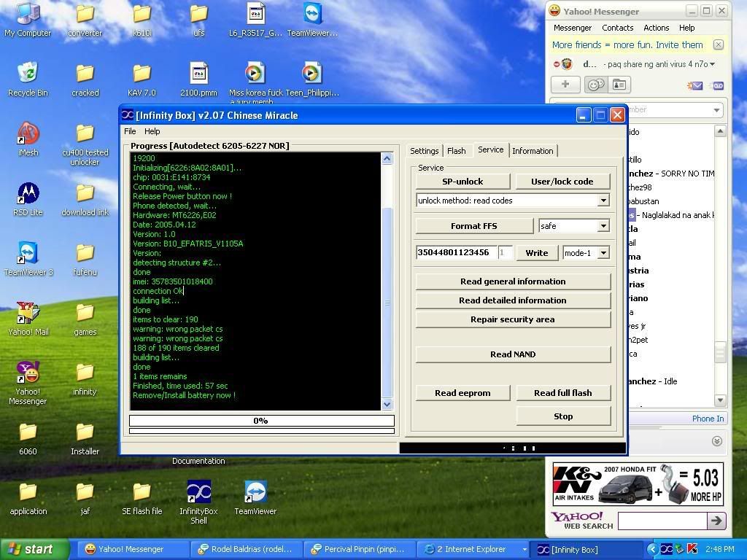Select the converter folder on desktop
Image resolution: width=747 pixels, height=560 pixels.
[x=85, y=20]
